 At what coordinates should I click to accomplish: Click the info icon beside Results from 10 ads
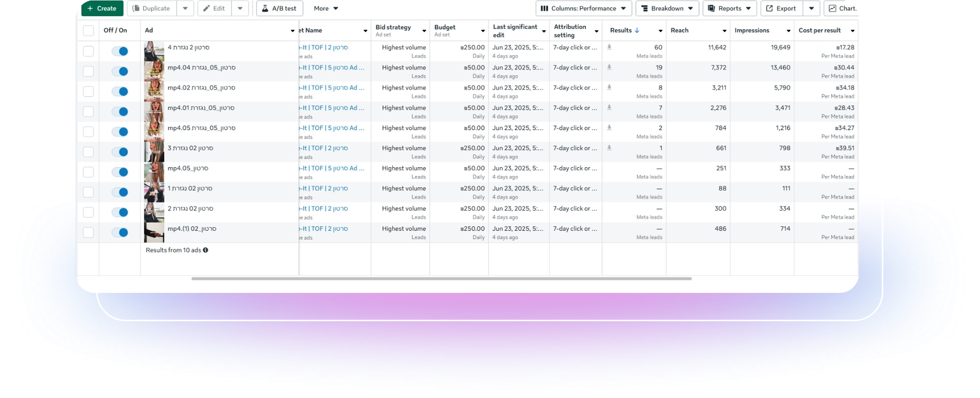point(206,250)
